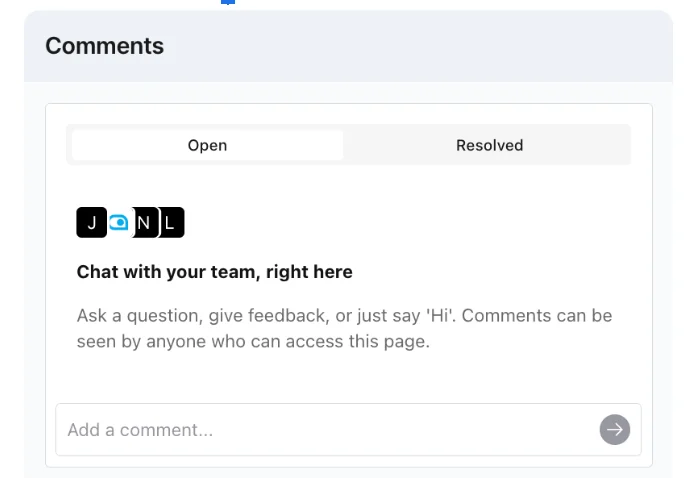
Task: Click the 'Chat with your team, right here' heading
Action: (x=214, y=272)
